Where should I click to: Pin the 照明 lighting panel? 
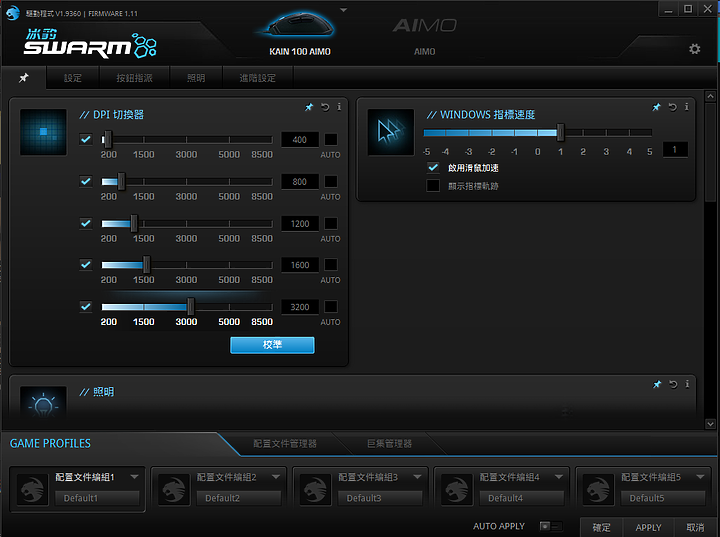(657, 384)
